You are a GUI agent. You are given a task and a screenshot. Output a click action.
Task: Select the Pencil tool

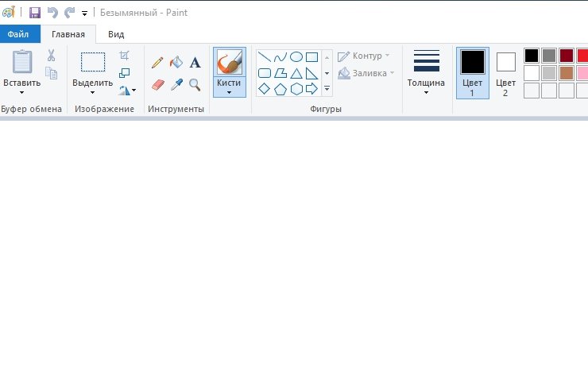point(157,62)
